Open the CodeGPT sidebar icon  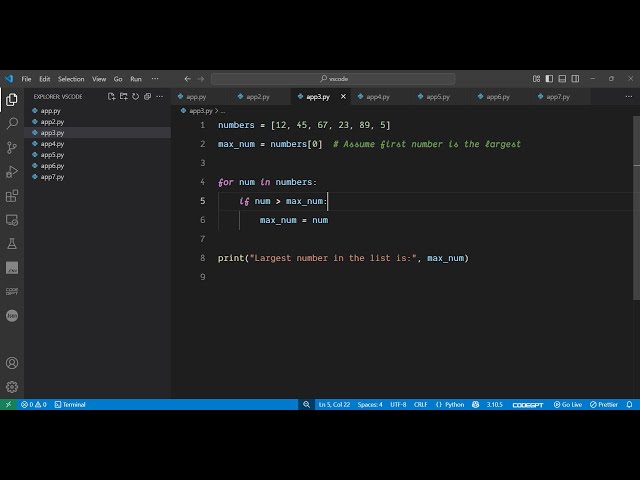click(12, 291)
